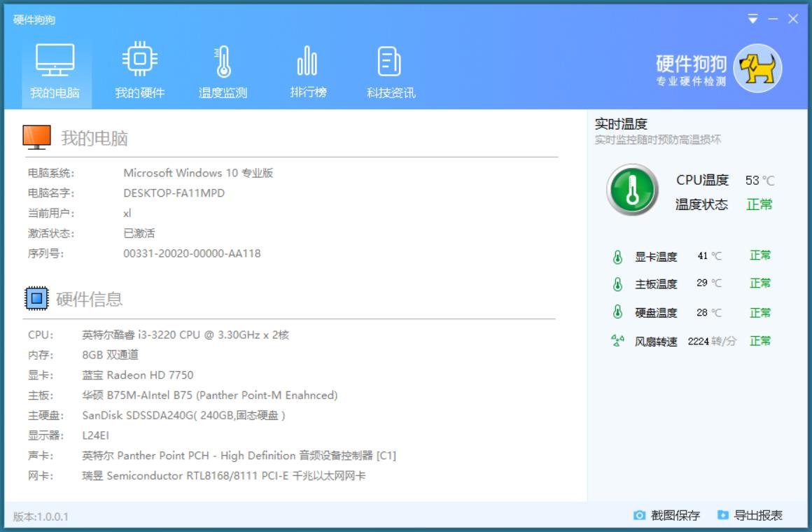Click the blue 硬件信息 chip icon
Viewport: 812px width, 532px height.
36,299
